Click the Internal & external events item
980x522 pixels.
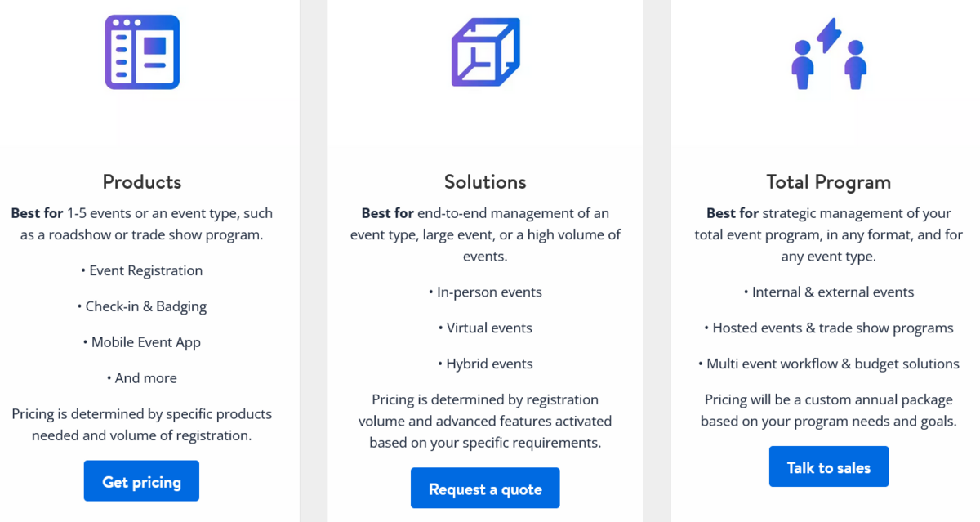[x=828, y=292]
